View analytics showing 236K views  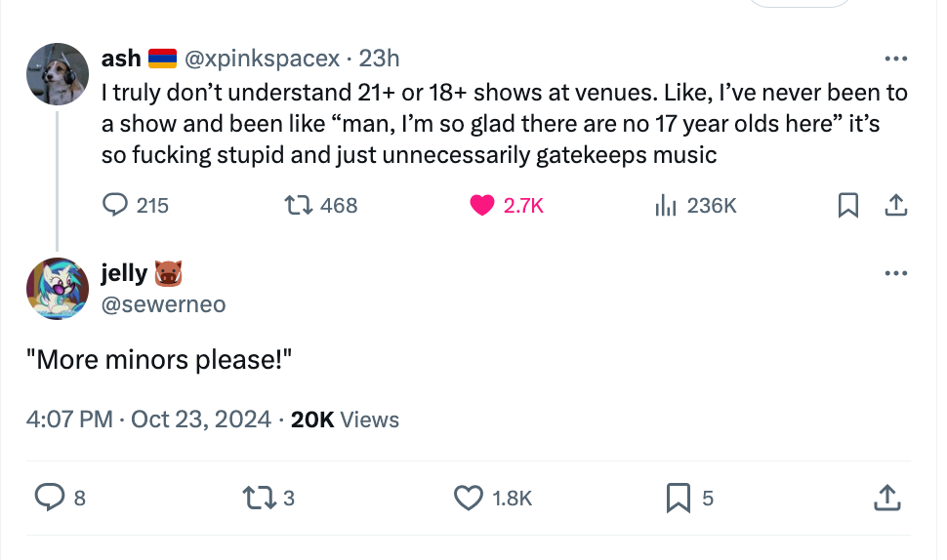(666, 205)
